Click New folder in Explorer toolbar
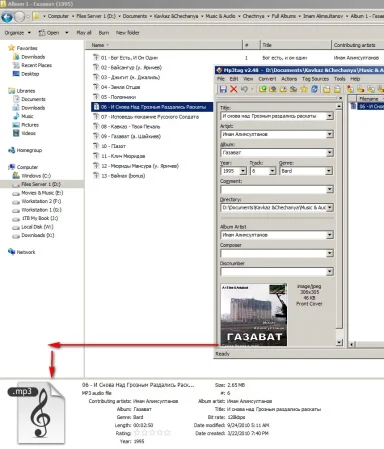384x449 pixels. 128,33
